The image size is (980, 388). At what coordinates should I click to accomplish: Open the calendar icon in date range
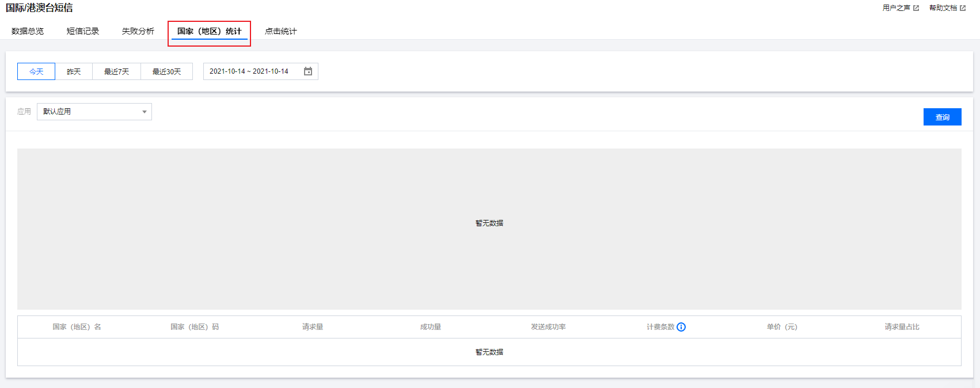coord(308,71)
